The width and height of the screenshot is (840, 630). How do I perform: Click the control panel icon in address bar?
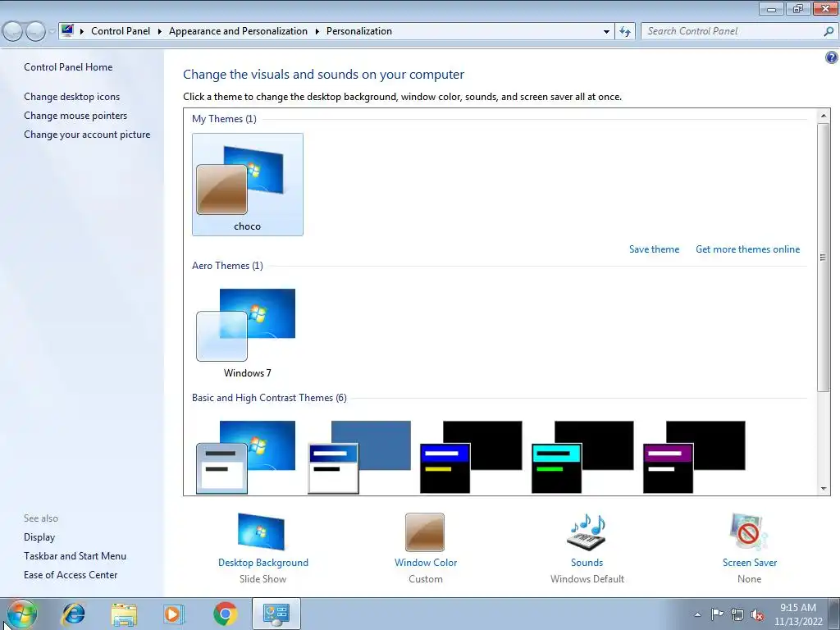click(67, 31)
